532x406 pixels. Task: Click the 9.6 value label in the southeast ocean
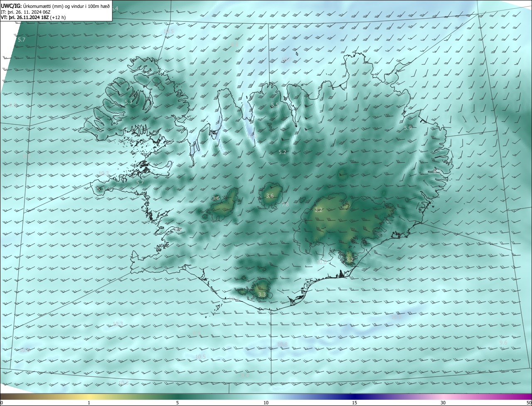pyautogui.click(x=503, y=342)
